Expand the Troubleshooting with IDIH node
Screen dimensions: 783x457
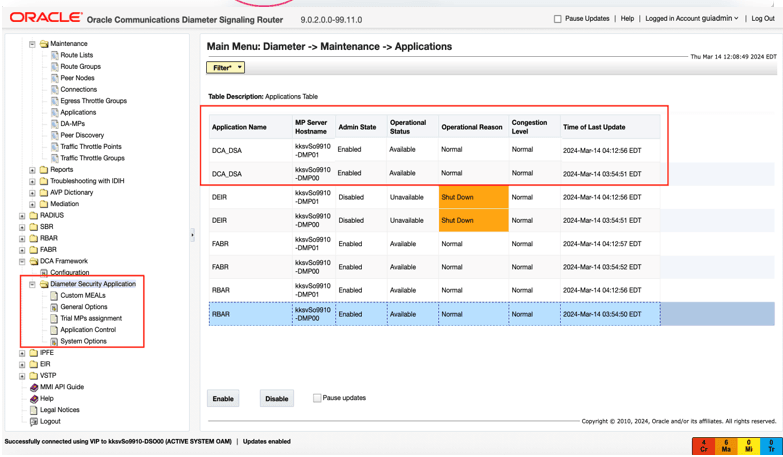click(32, 181)
